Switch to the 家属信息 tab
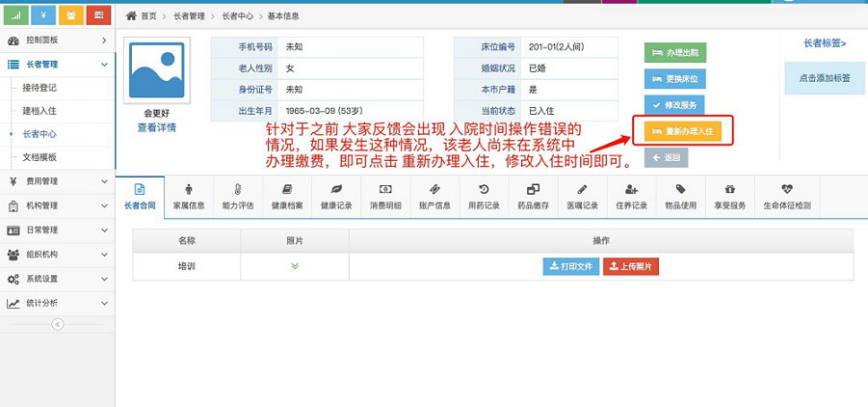 [x=188, y=196]
